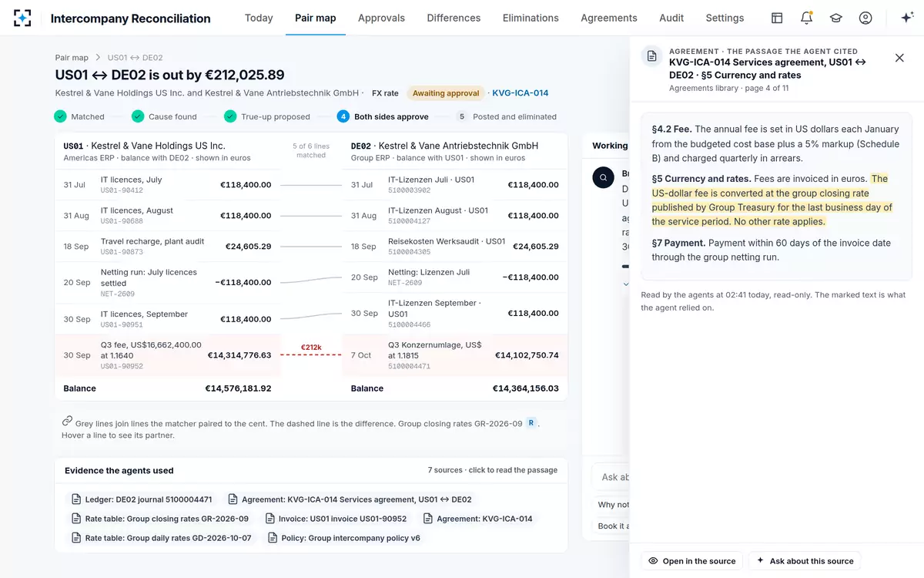The width and height of the screenshot is (924, 578).
Task: Click the Awaiting approval status badge
Action: [446, 93]
